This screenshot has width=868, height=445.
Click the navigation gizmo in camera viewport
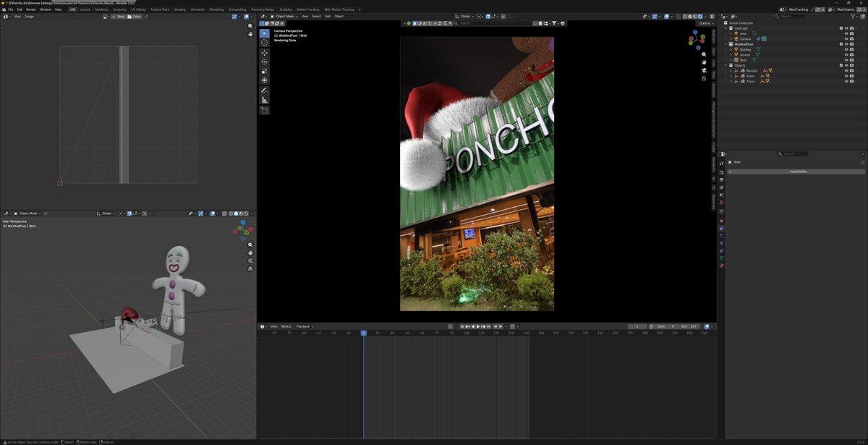click(698, 38)
